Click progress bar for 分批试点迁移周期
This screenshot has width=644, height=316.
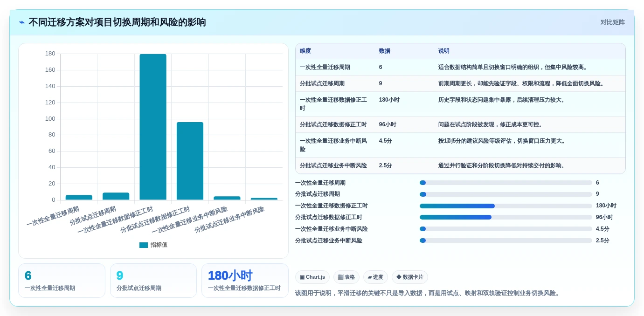(506, 194)
